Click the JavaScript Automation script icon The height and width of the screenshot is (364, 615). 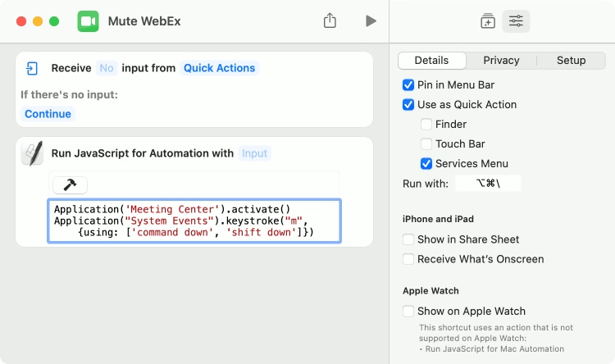click(x=32, y=153)
